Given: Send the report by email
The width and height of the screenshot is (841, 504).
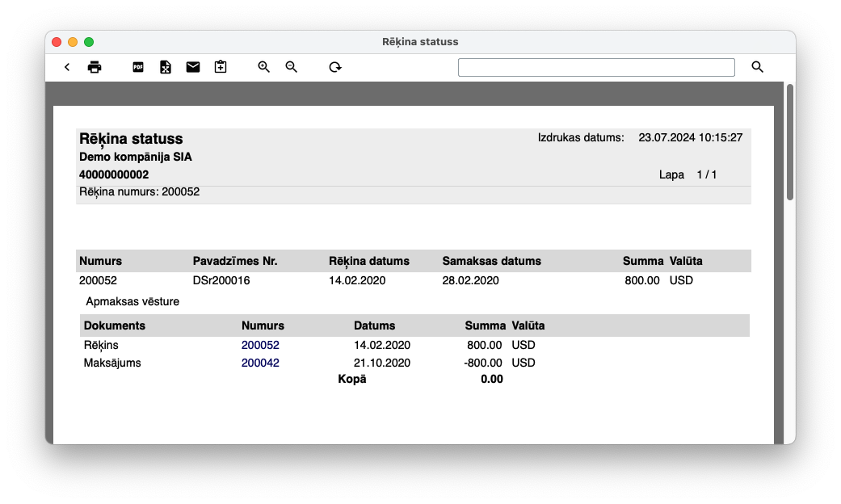Looking at the screenshot, I should (193, 67).
